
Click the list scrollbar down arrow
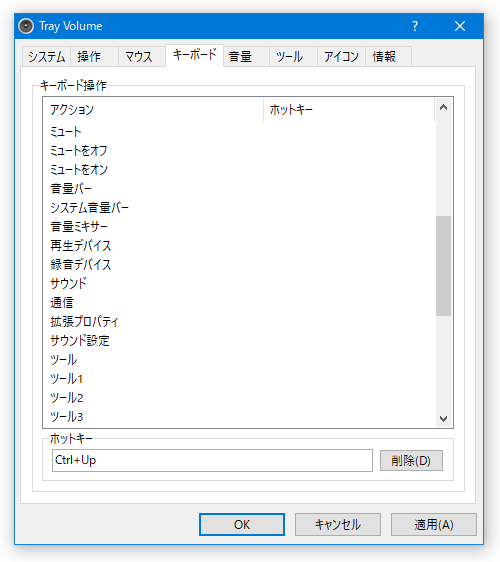(443, 419)
